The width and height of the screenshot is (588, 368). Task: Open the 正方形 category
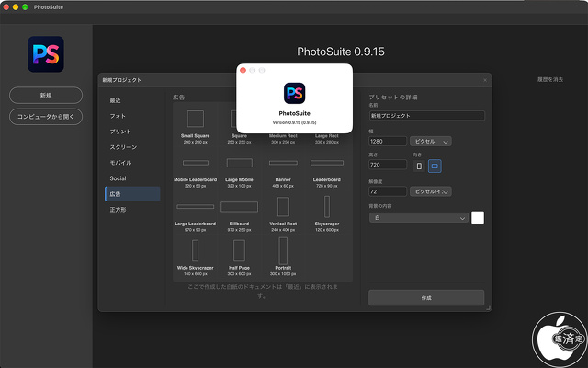pyautogui.click(x=132, y=210)
